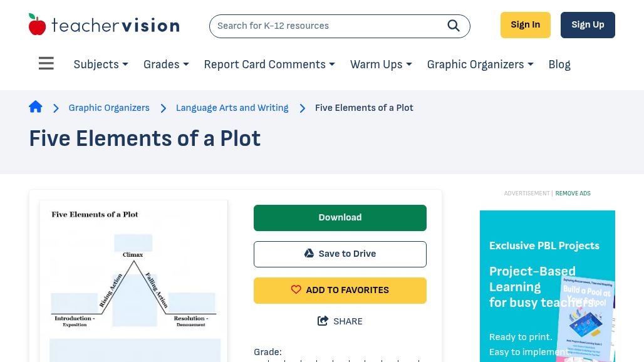
Task: Follow the Language Arts and Writing breadcrumb
Action: [x=232, y=108]
